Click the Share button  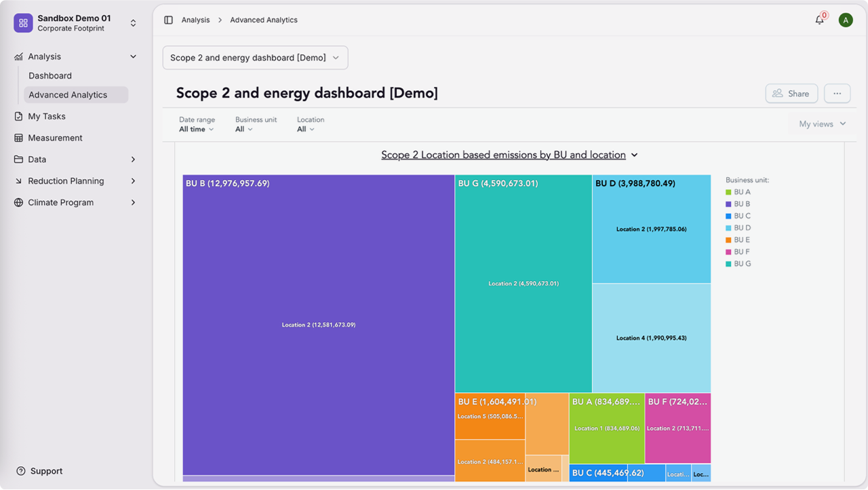pos(791,93)
